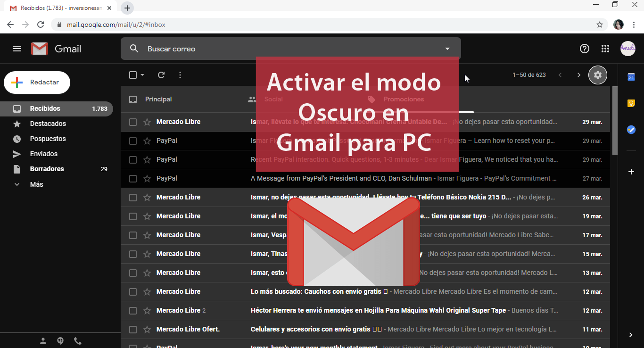Hide the side panel with the chevron
Screen dimensions: 644x348
631,335
